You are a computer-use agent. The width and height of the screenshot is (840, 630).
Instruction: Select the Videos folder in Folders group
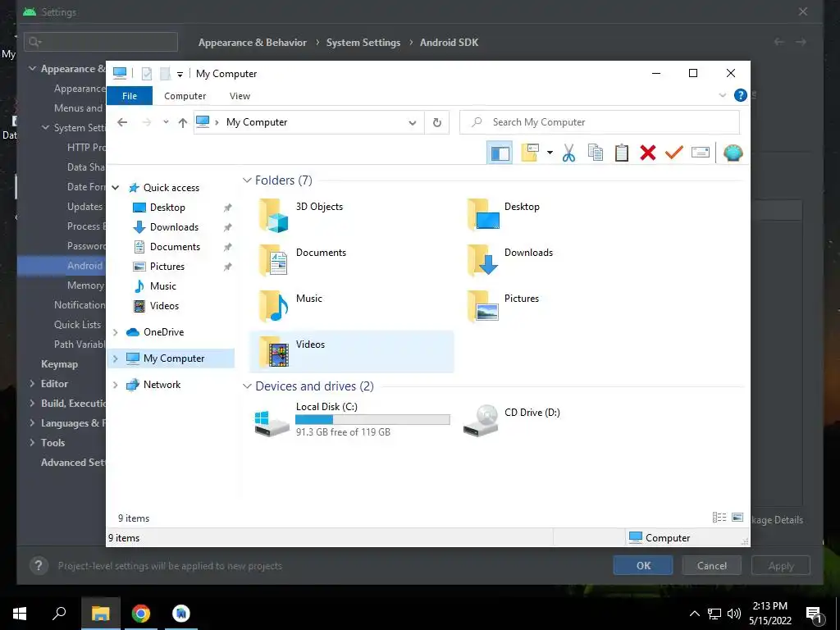pos(351,351)
